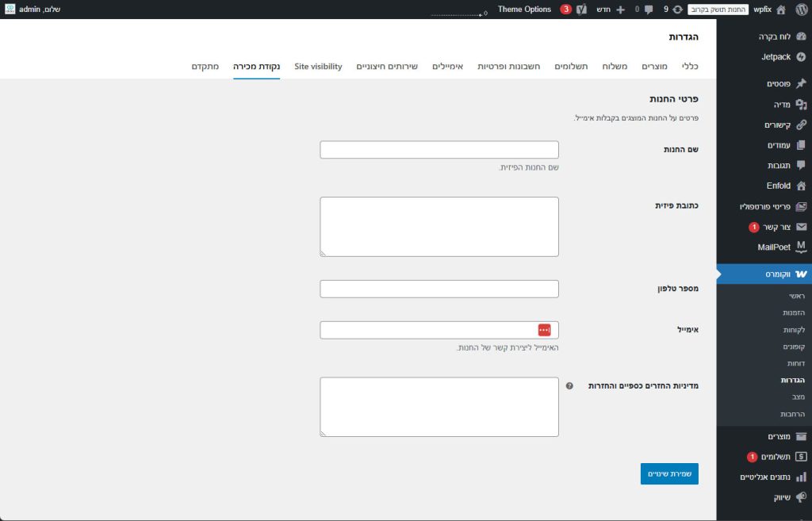This screenshot has height=521, width=812.
Task: Click the red password manager icon in email field
Action: (544, 330)
